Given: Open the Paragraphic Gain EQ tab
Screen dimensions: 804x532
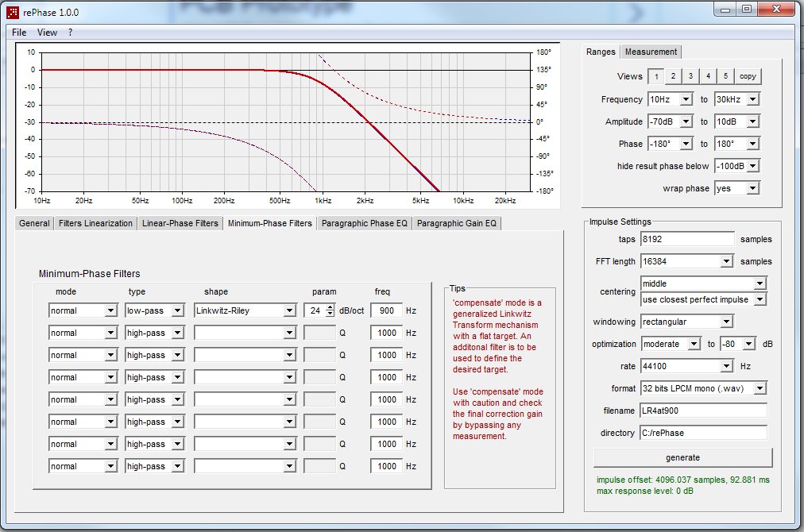Looking at the screenshot, I should point(456,223).
